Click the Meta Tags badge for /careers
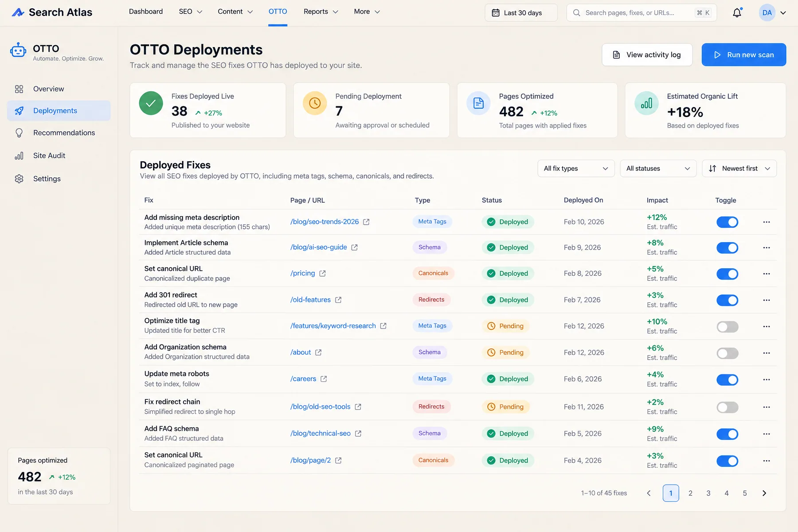 click(x=432, y=379)
